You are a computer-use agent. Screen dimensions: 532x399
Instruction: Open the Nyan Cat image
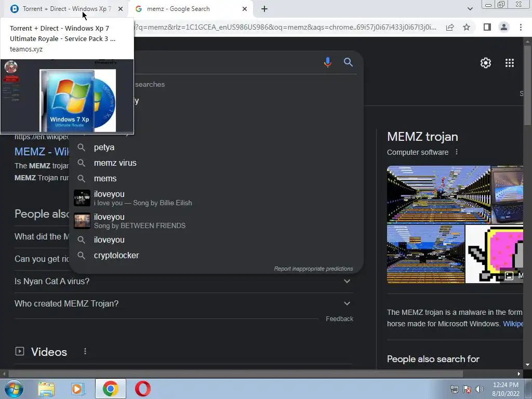tap(494, 254)
